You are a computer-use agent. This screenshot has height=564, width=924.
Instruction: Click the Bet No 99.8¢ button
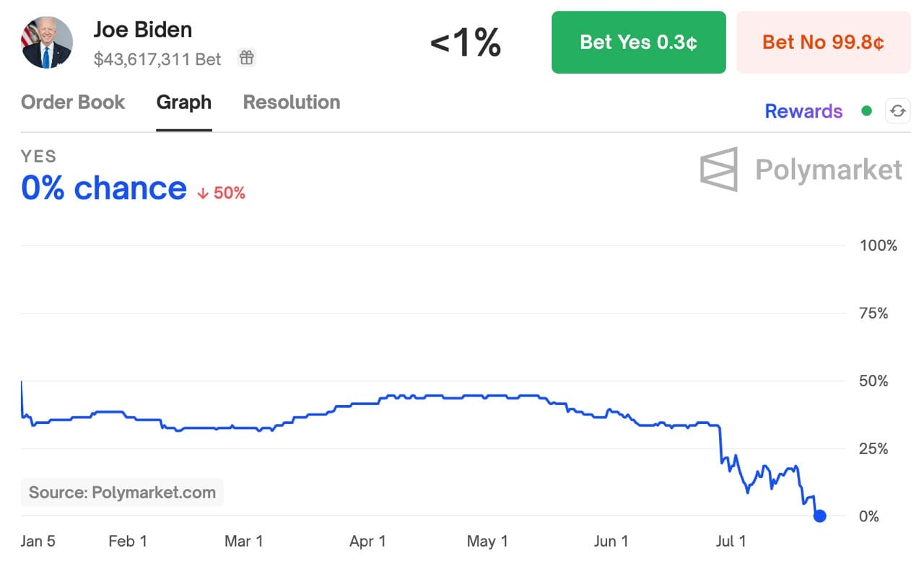click(823, 42)
